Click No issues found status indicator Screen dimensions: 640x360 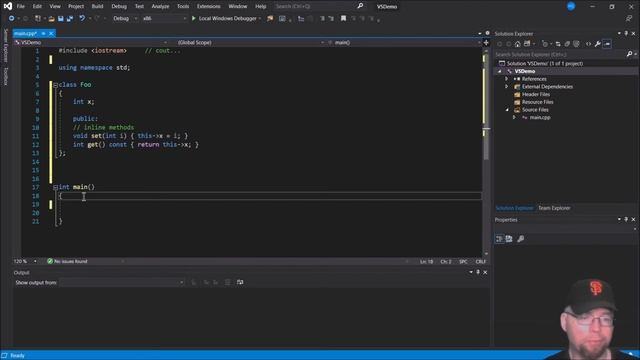67,261
